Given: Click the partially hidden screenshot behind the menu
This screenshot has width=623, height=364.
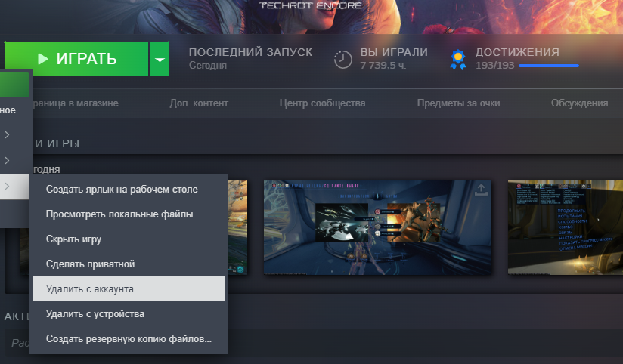Looking at the screenshot, I should (x=237, y=227).
